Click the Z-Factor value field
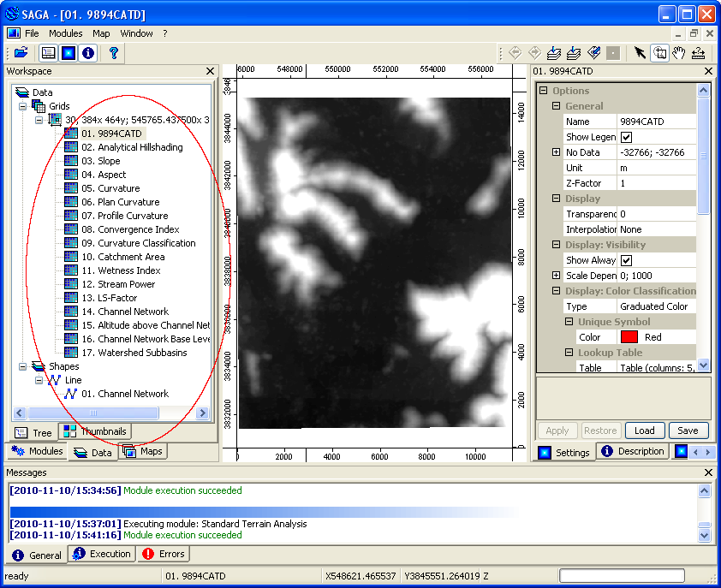This screenshot has width=721, height=588. pyautogui.click(x=657, y=183)
